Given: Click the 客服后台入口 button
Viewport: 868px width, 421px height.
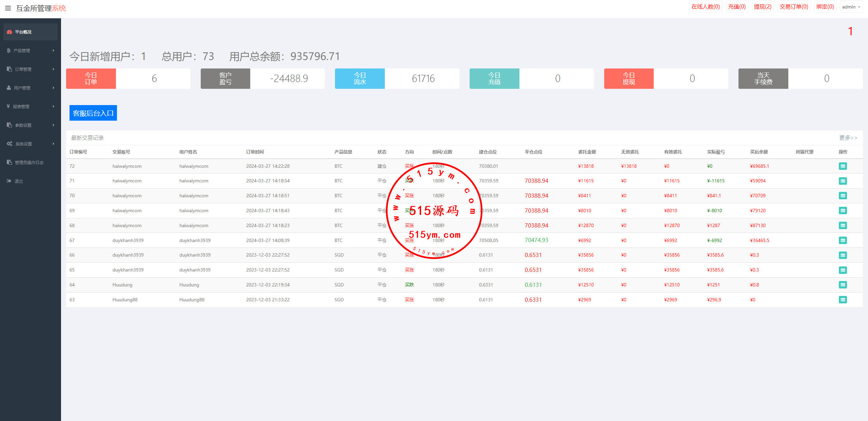Looking at the screenshot, I should (x=93, y=113).
